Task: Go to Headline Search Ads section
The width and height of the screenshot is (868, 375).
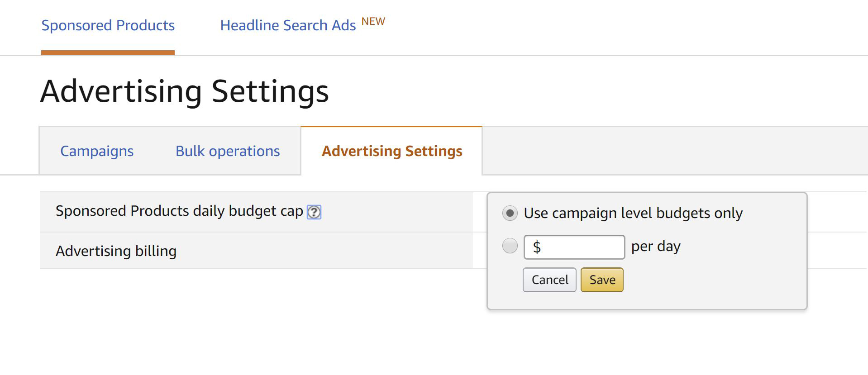Action: [x=288, y=25]
